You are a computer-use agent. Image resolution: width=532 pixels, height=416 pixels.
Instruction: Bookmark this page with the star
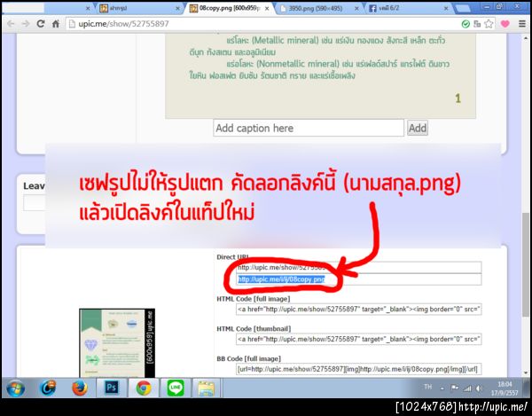pyautogui.click(x=489, y=24)
